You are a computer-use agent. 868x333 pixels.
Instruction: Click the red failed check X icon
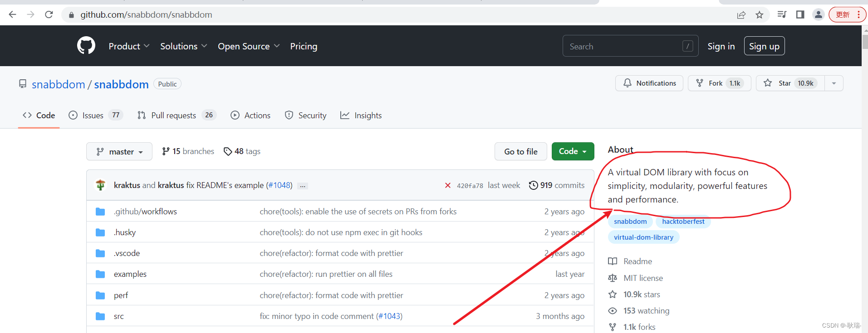coord(448,185)
